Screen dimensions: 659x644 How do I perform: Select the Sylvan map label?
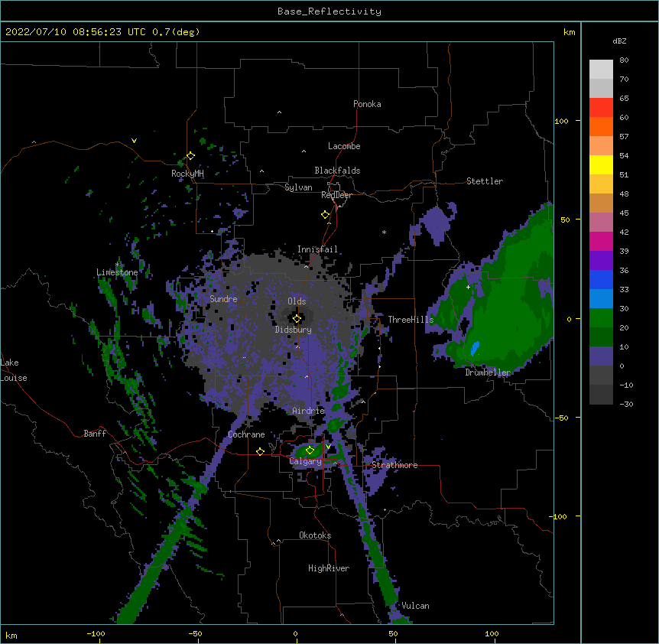[298, 187]
